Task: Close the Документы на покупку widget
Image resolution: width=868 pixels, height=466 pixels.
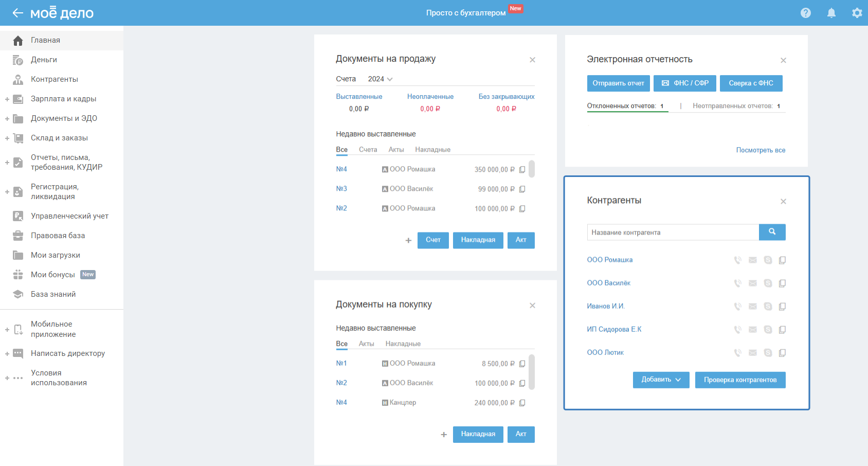Action: click(x=532, y=306)
